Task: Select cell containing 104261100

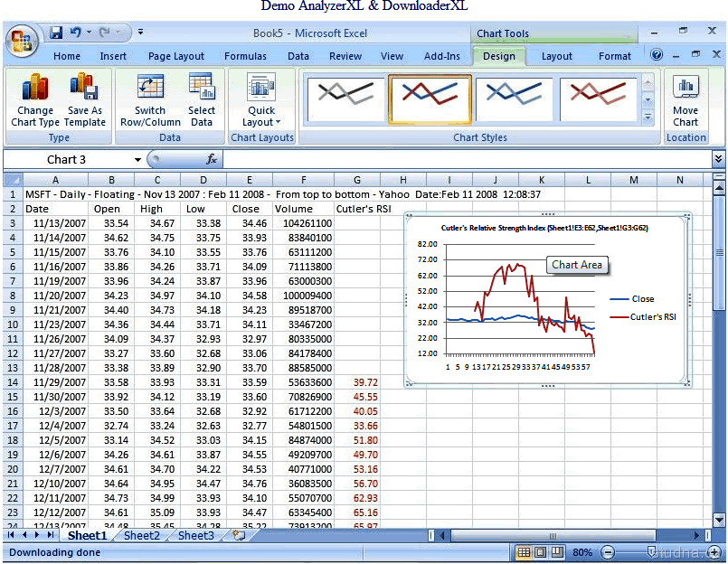Action: tap(303, 223)
